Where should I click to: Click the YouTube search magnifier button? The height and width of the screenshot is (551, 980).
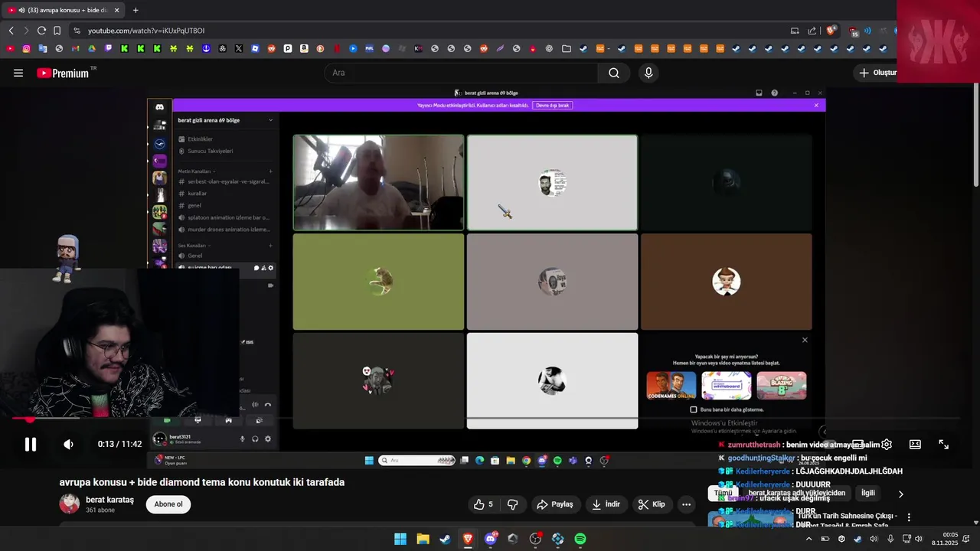(614, 73)
